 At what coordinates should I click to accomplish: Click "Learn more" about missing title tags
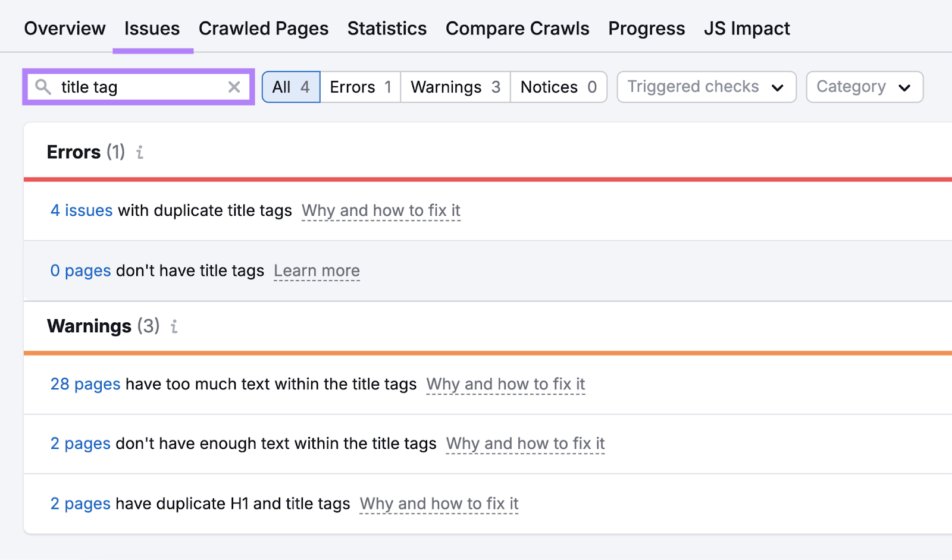click(317, 271)
